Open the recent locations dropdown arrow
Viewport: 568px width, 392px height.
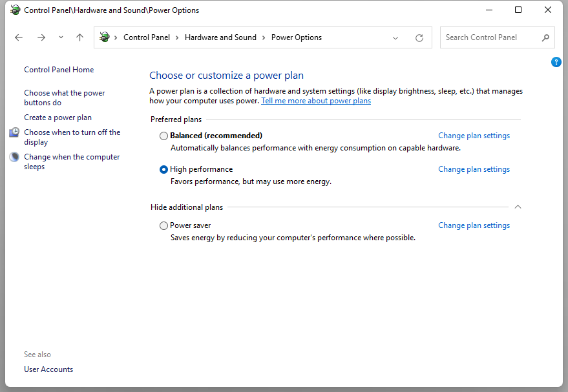61,37
